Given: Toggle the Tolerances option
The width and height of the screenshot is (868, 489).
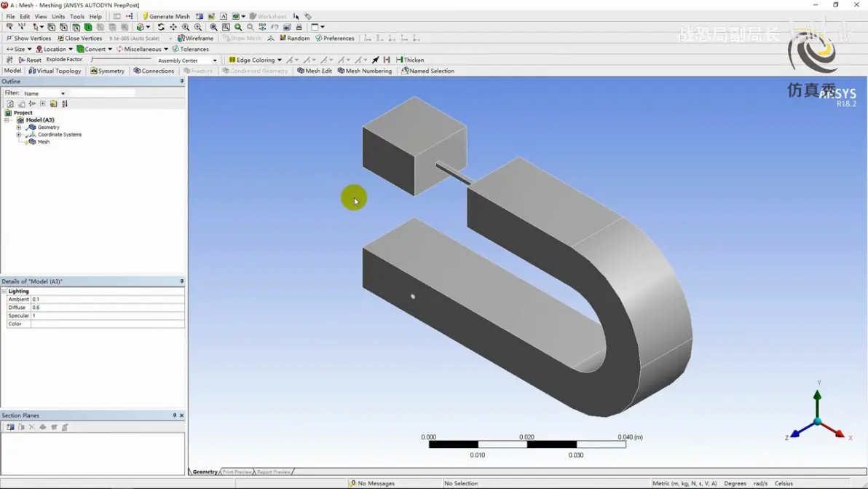Looking at the screenshot, I should (191, 49).
